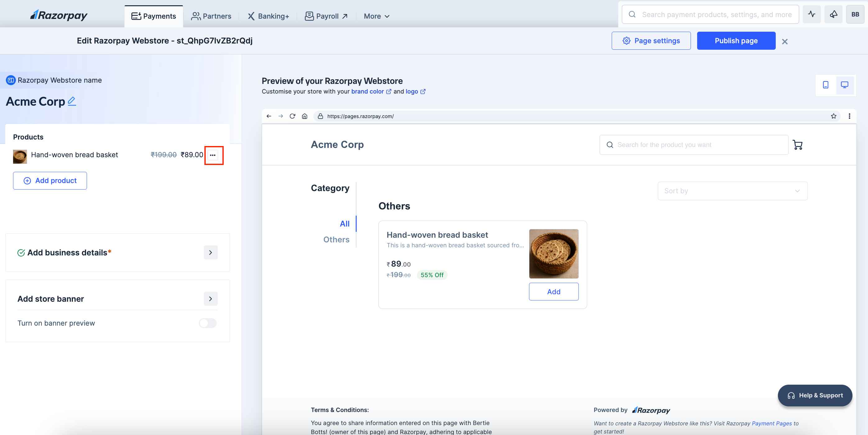Image resolution: width=868 pixels, height=435 pixels.
Task: Click the Acme Corp title in preview
Action: click(x=337, y=144)
